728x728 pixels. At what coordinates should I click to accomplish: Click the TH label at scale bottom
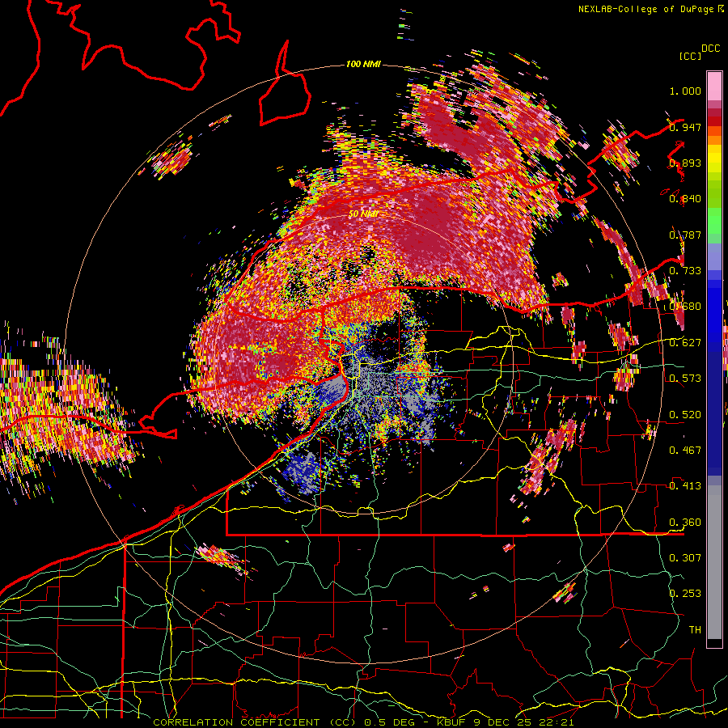(x=695, y=630)
